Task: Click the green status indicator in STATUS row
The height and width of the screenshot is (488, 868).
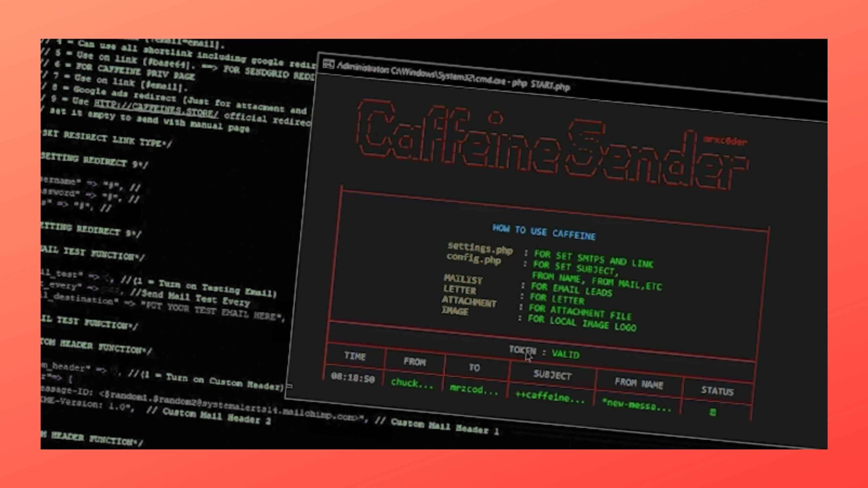Action: click(713, 412)
